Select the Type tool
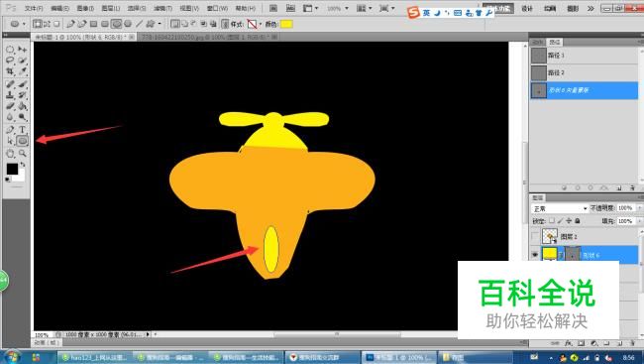 click(x=23, y=130)
